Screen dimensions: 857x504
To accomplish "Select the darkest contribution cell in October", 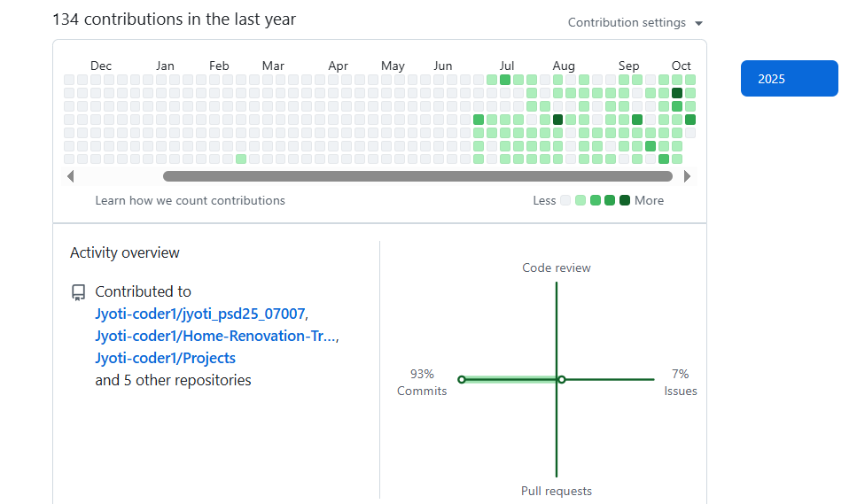I will point(677,93).
